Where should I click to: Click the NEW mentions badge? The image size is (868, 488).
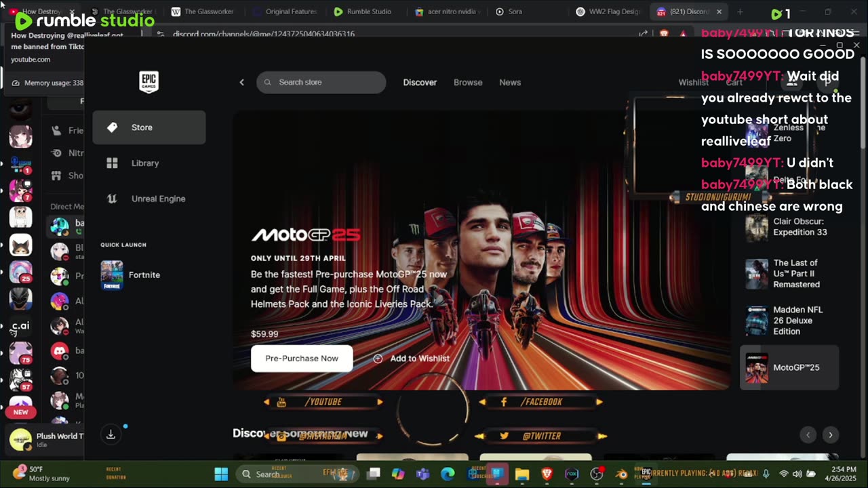click(20, 412)
